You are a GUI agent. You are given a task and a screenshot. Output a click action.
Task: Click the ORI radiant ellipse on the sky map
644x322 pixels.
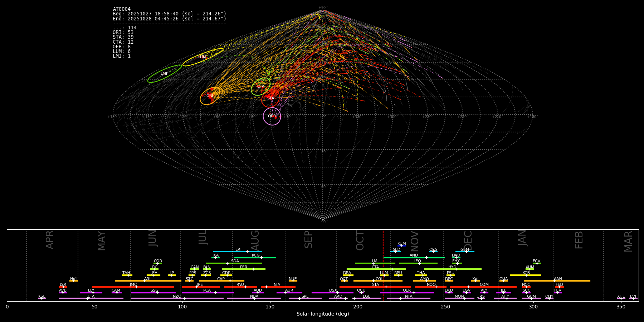coord(210,96)
